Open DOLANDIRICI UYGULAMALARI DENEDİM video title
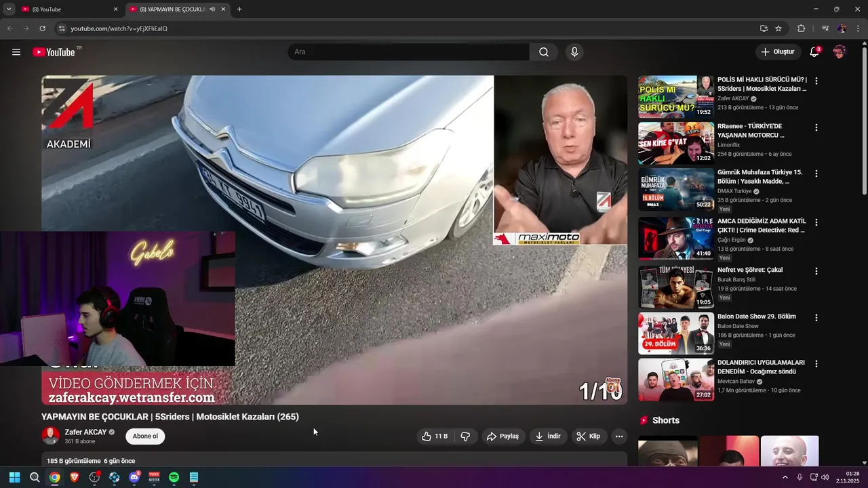 click(762, 367)
